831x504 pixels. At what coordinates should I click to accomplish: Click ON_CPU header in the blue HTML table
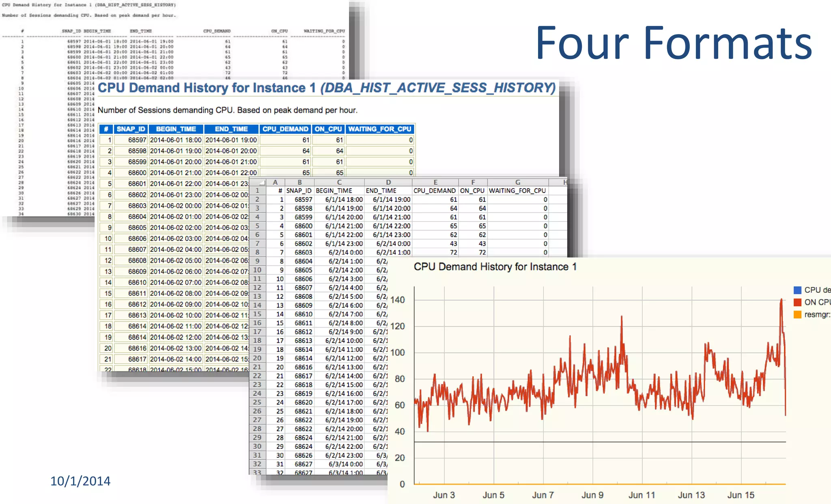328,129
